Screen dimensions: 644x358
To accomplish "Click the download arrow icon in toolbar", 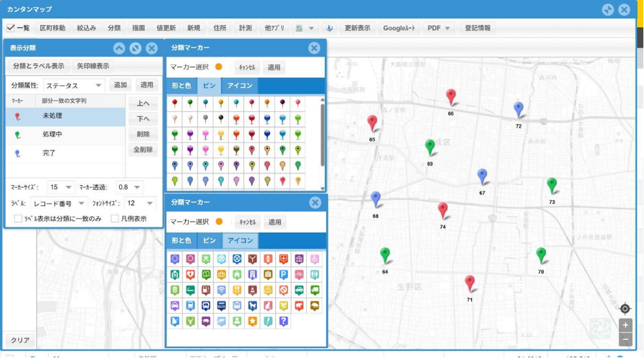I will click(329, 28).
